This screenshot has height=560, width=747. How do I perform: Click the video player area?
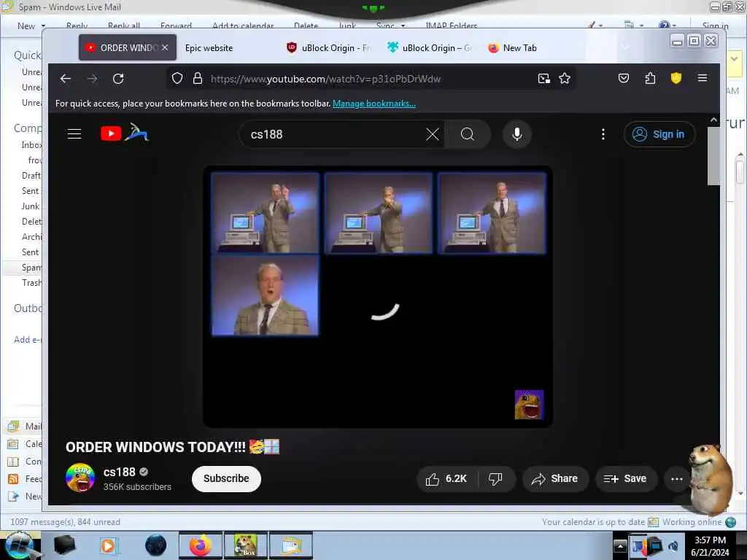(x=377, y=296)
